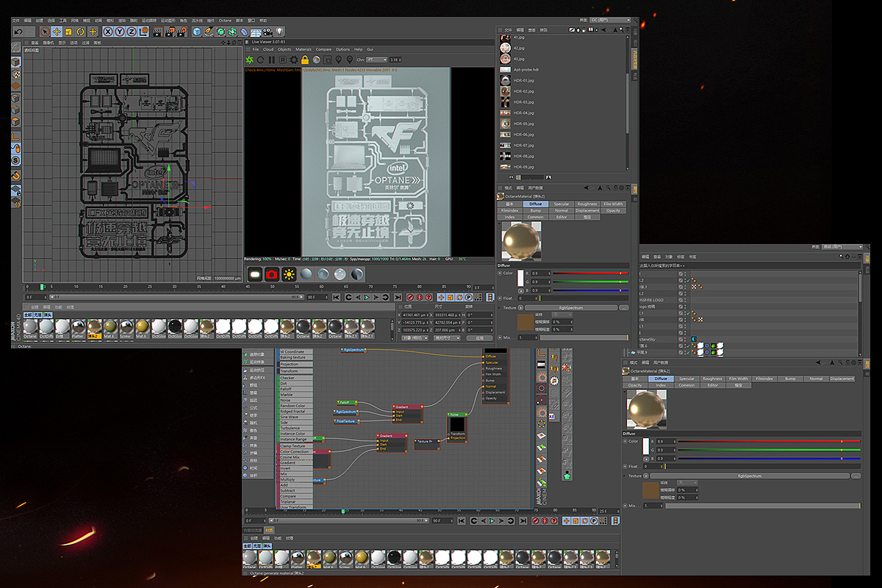This screenshot has height=588, width=882.
Task: Toggle Color parameter animation circle
Action: click(500, 273)
